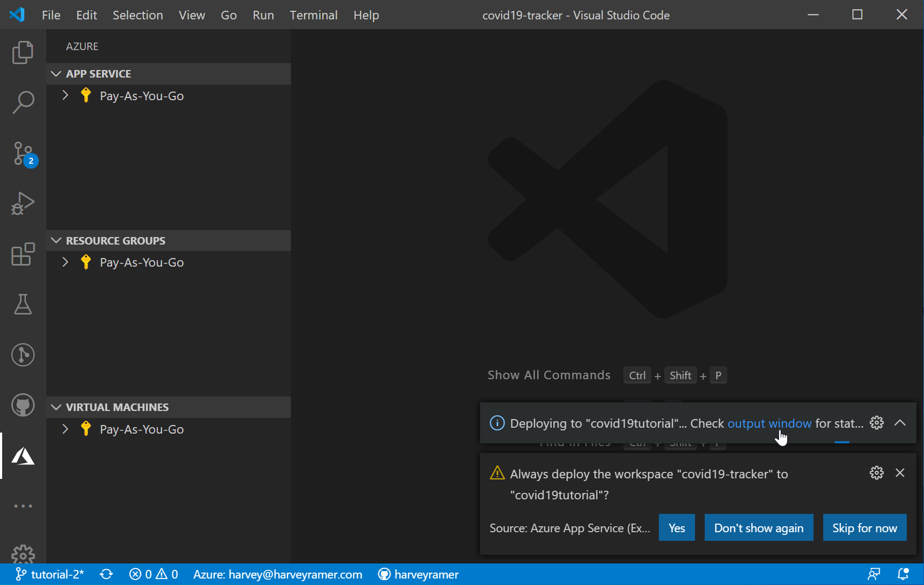
Task: Click GitHub harveyramer status bar item
Action: pyautogui.click(x=418, y=574)
